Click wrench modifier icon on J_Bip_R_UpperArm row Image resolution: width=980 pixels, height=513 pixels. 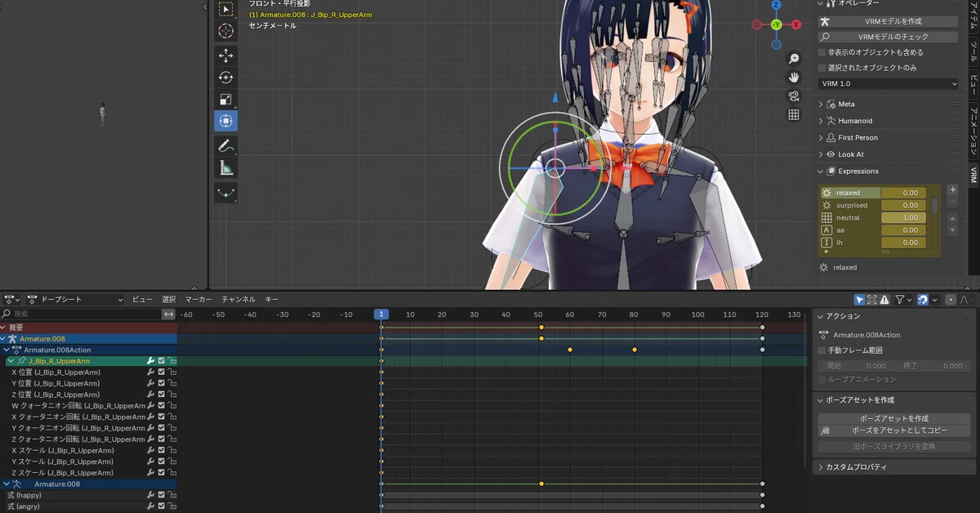point(150,361)
